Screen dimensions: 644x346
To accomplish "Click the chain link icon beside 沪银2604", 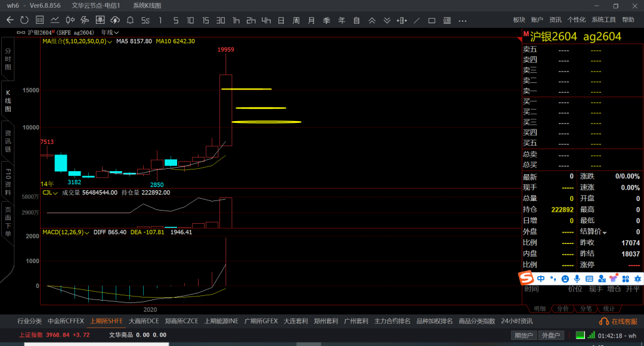I will [x=20, y=32].
